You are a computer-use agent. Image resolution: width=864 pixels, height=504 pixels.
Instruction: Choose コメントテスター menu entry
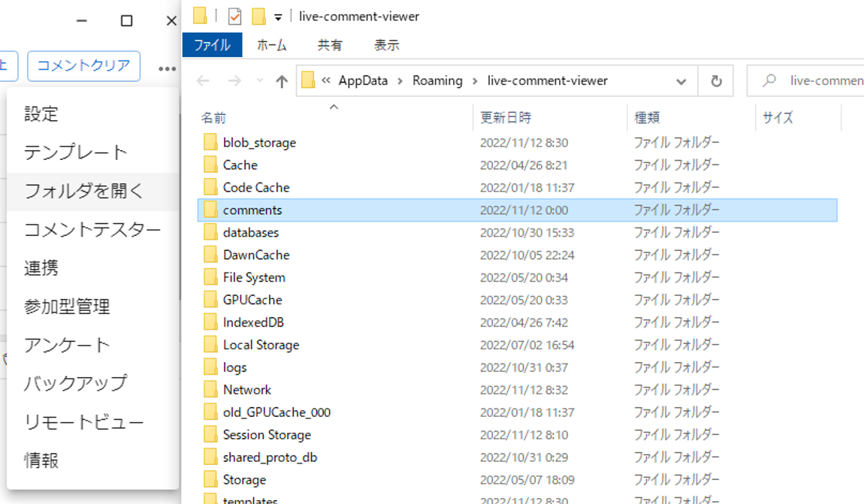92,230
